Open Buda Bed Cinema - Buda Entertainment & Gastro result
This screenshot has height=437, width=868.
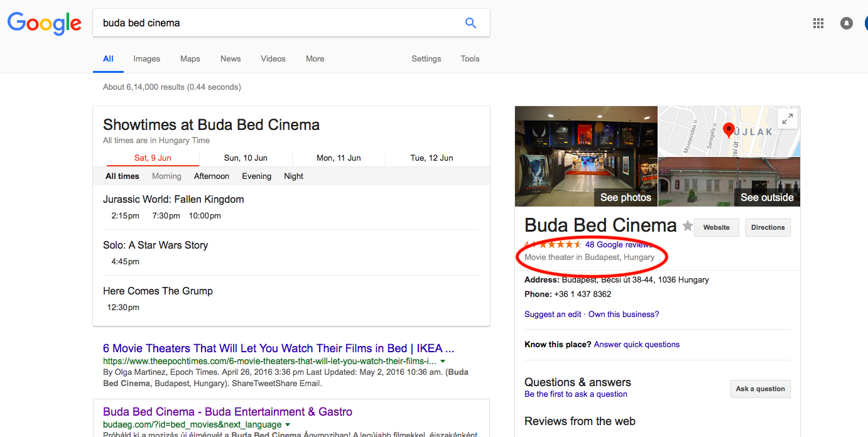point(227,412)
